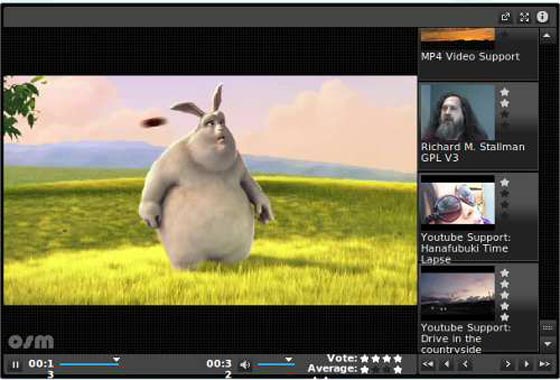Click the main video display area
Image resolution: width=560 pixels, height=380 pixels.
coord(210,190)
